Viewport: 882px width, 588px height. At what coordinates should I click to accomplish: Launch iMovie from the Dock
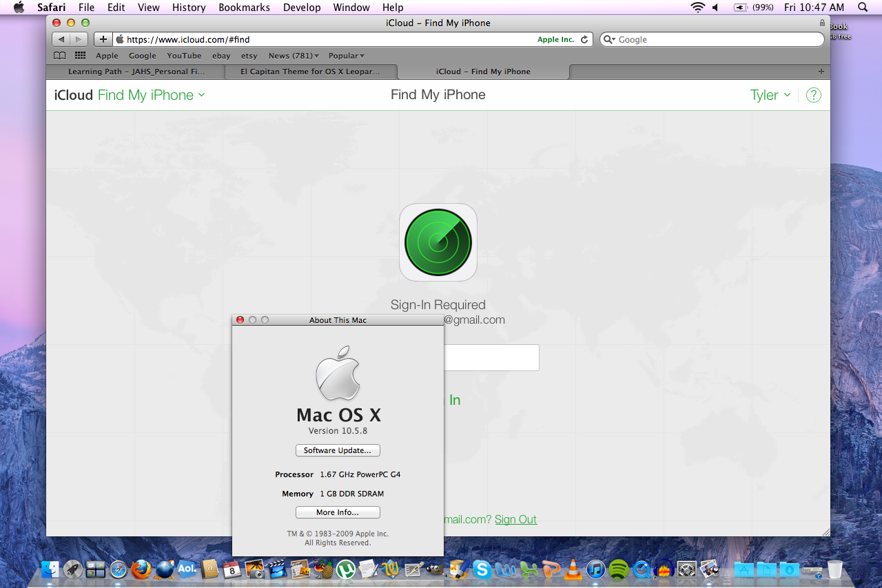[x=277, y=569]
